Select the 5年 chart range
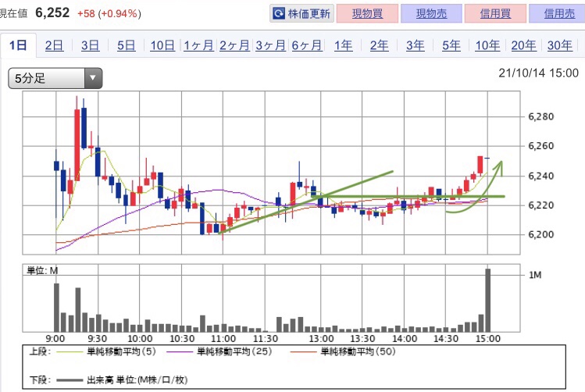 coord(451,45)
